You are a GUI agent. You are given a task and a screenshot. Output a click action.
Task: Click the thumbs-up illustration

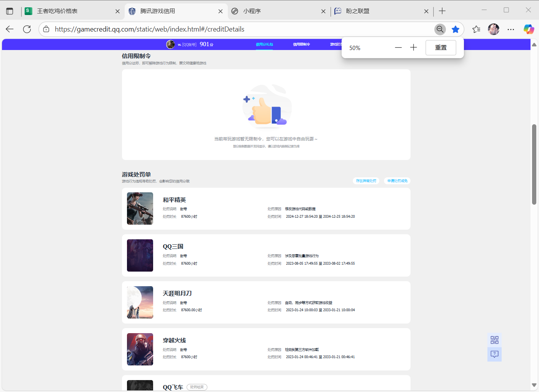[x=266, y=107]
